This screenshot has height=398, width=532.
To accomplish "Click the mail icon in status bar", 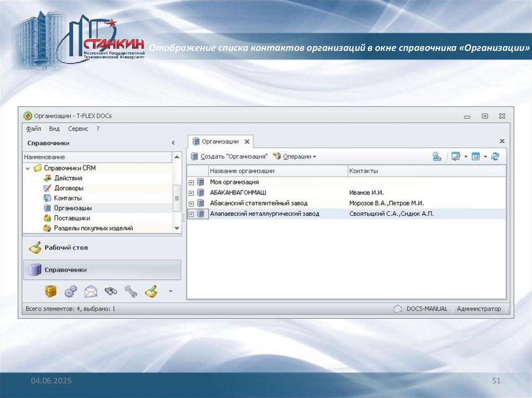I will pyautogui.click(x=397, y=309).
